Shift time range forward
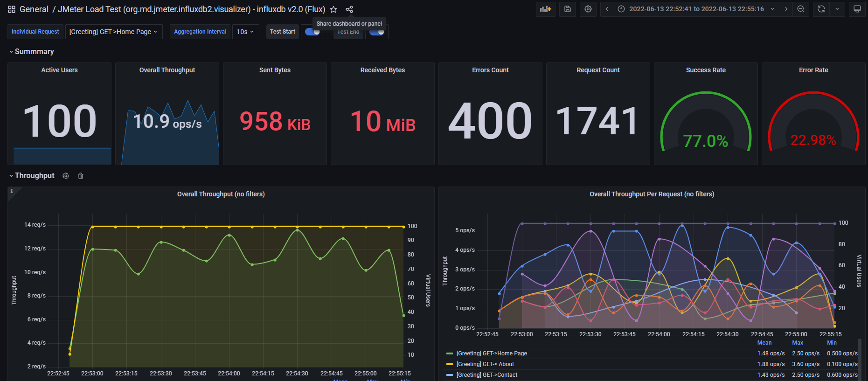 [x=786, y=9]
